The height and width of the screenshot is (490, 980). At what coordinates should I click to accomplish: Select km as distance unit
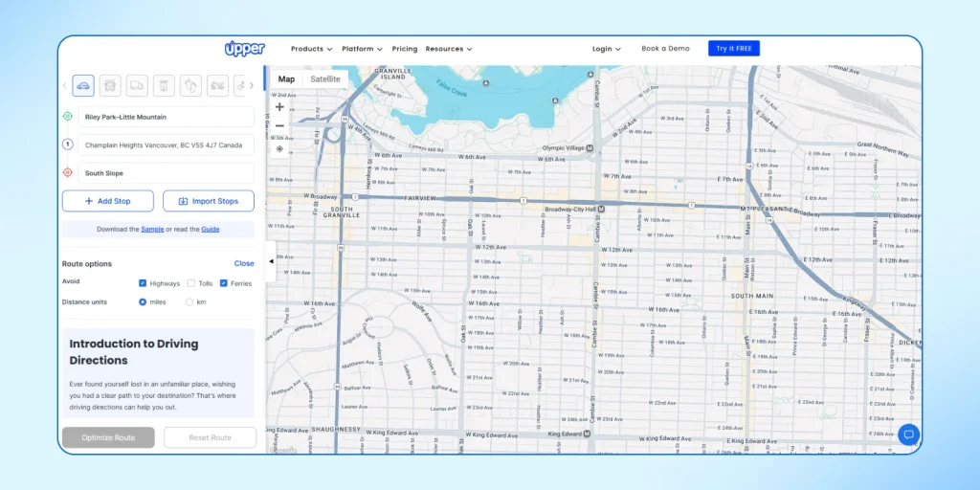(189, 301)
